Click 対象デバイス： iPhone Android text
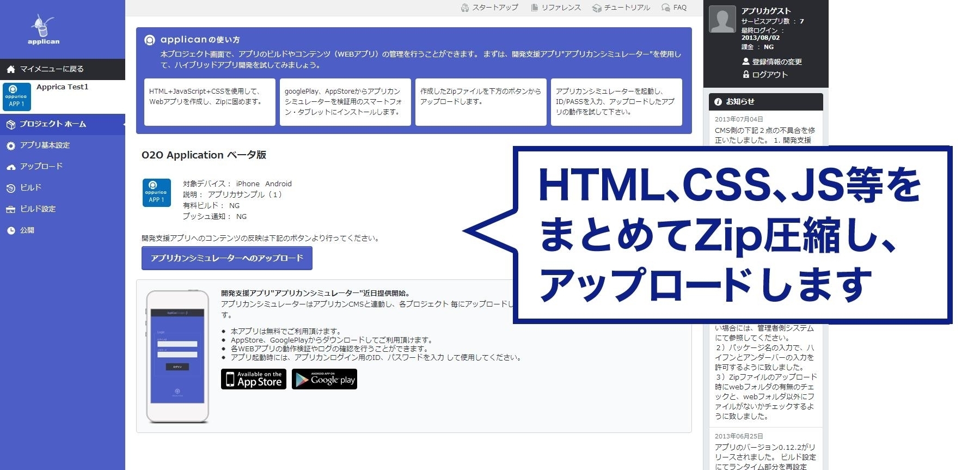This screenshot has width=980, height=470. 237,184
